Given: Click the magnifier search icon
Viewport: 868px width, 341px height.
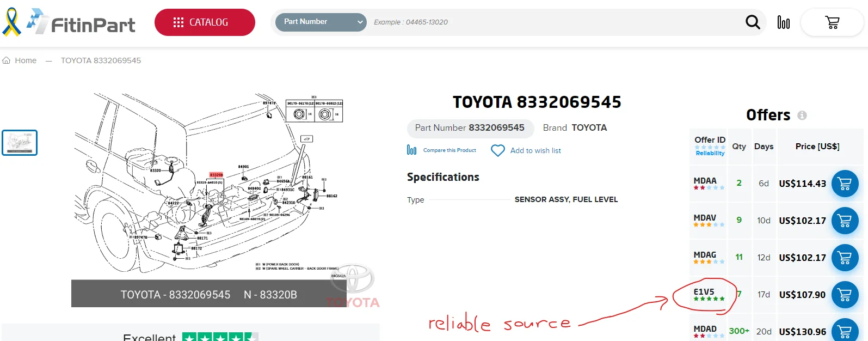Looking at the screenshot, I should (753, 22).
